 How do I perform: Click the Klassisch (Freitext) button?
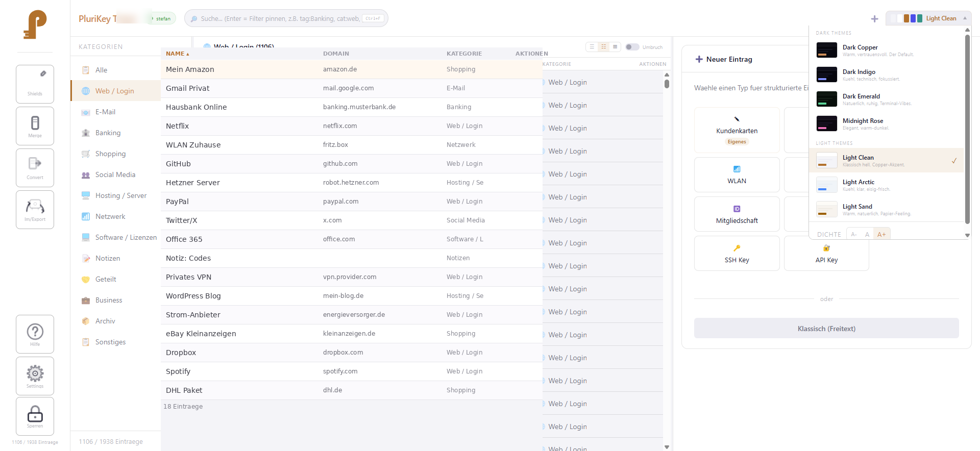point(826,328)
